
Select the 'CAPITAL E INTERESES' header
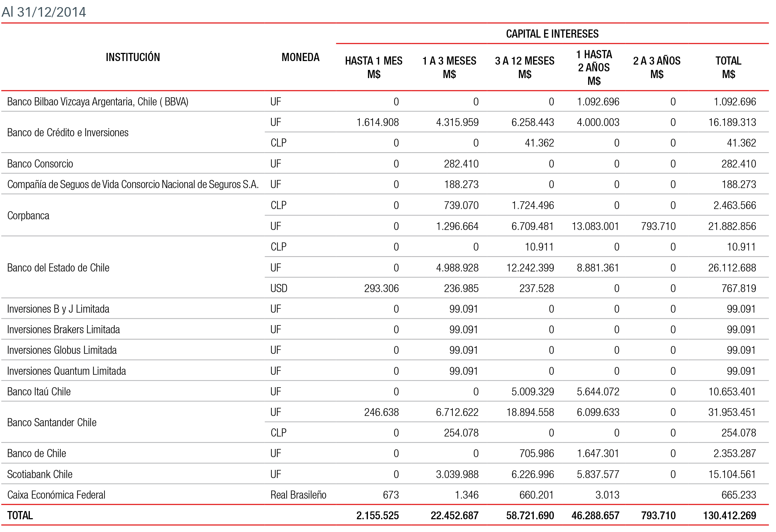[552, 34]
